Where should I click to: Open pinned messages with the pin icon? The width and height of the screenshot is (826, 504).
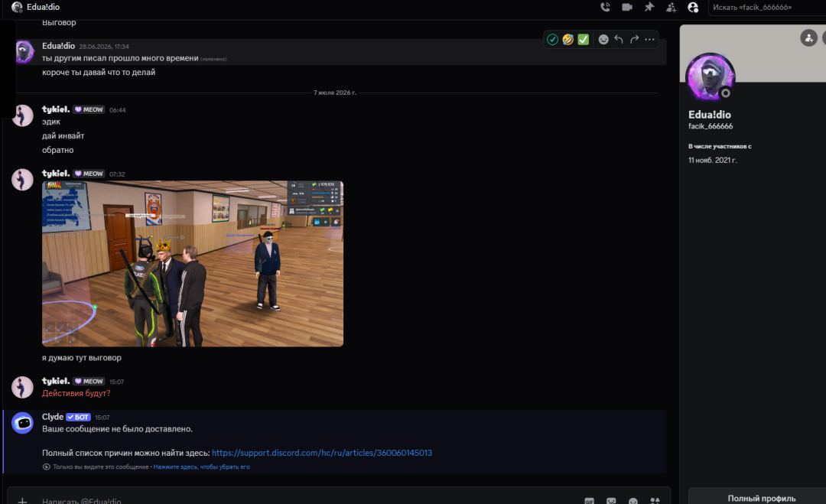[649, 8]
